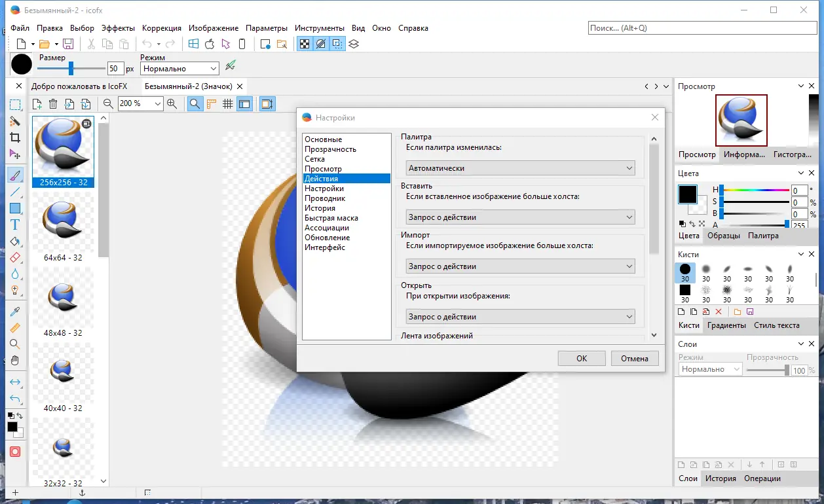
Task: Select the Rectangle shape tool
Action: 15,208
